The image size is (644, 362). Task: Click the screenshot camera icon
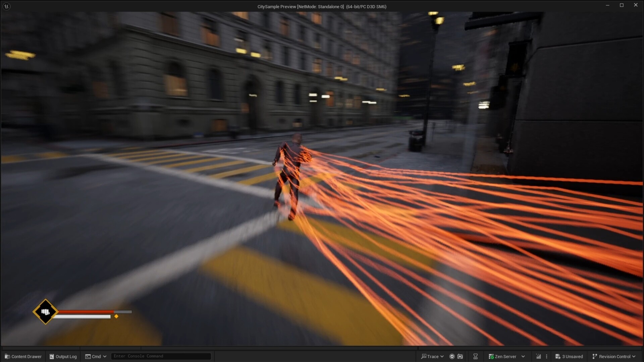460,356
